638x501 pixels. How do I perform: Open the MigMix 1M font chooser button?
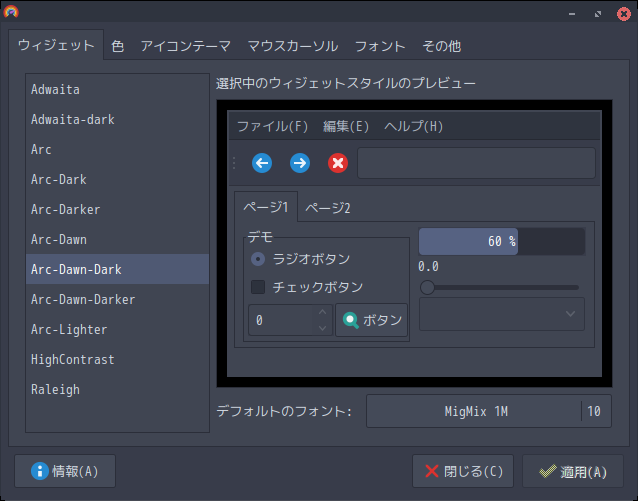(x=489, y=411)
